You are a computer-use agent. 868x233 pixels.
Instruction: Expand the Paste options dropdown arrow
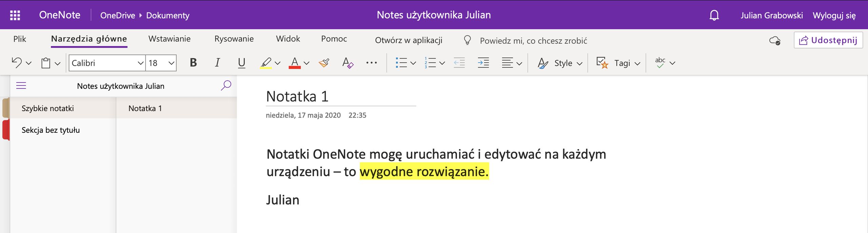point(58,63)
